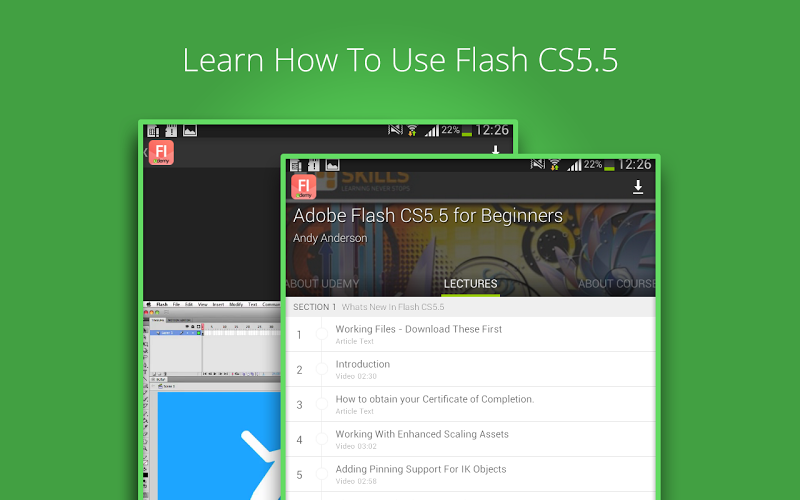The width and height of the screenshot is (800, 500).
Task: Tap the picture notification icon on front screen
Action: coord(333,165)
